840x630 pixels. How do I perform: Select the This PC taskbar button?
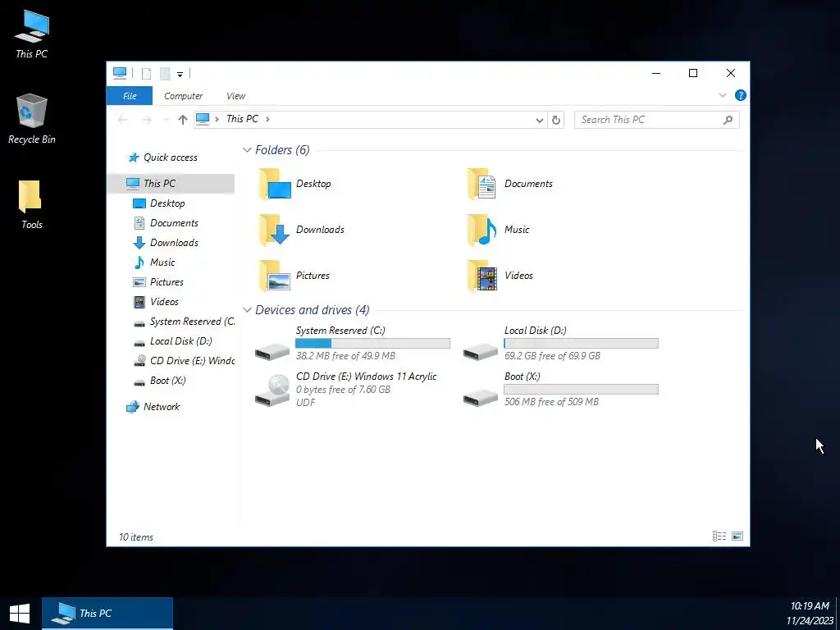tap(107, 614)
